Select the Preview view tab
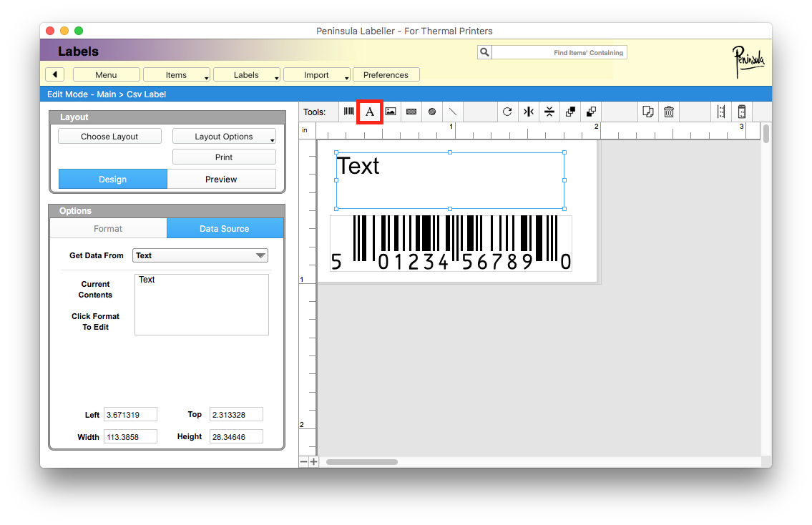The width and height of the screenshot is (812, 525). click(221, 179)
